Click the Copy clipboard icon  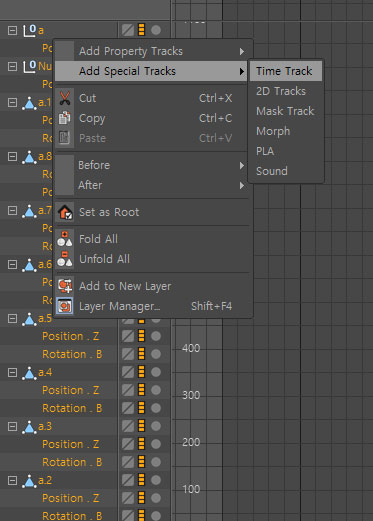(65, 118)
